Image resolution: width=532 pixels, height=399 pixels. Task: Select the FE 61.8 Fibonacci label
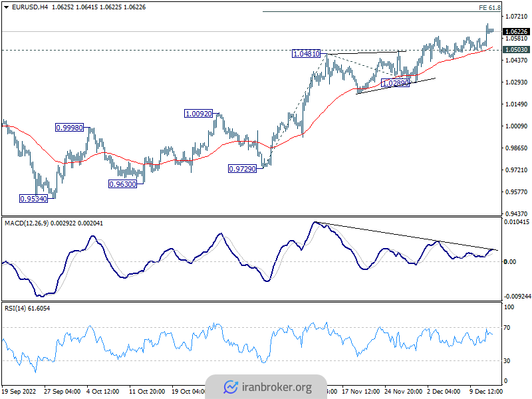pos(489,7)
